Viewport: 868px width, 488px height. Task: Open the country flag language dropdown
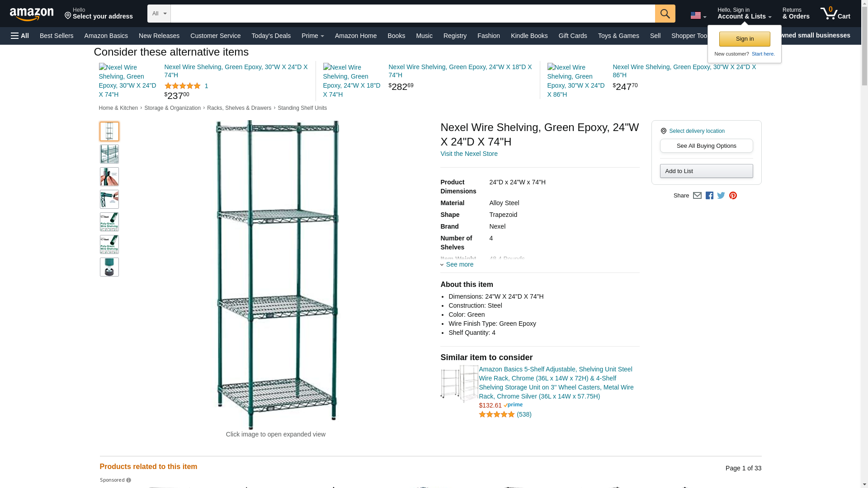click(698, 15)
